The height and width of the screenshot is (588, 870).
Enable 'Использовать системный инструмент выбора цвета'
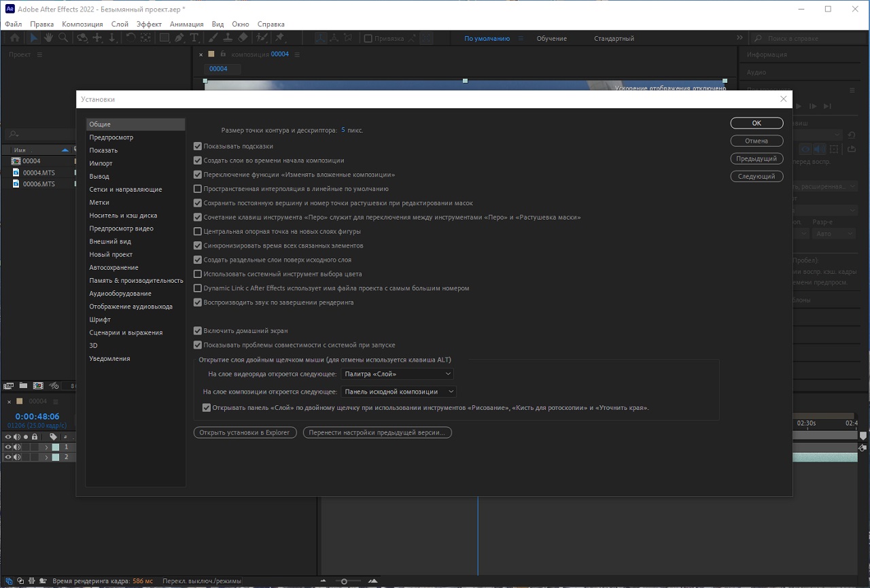click(x=198, y=274)
